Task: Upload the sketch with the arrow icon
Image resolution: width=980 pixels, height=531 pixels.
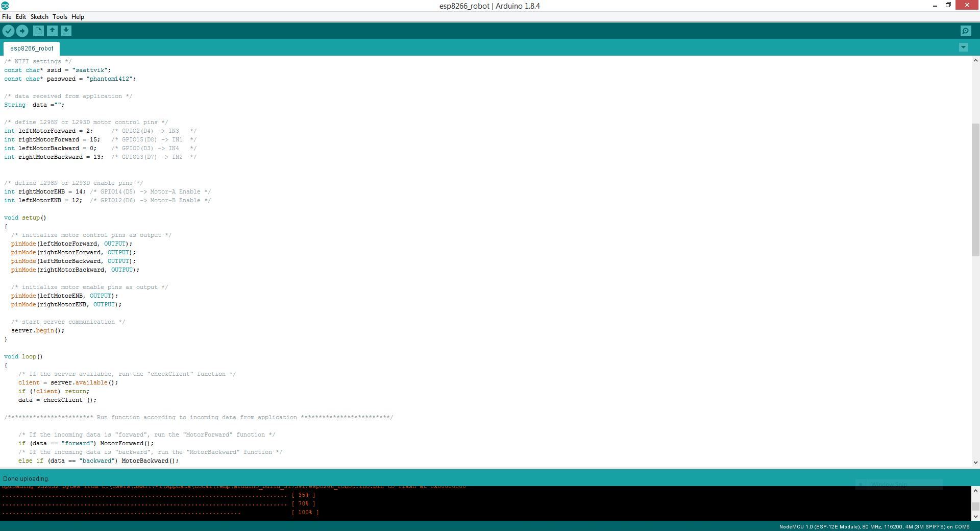Action: [22, 31]
